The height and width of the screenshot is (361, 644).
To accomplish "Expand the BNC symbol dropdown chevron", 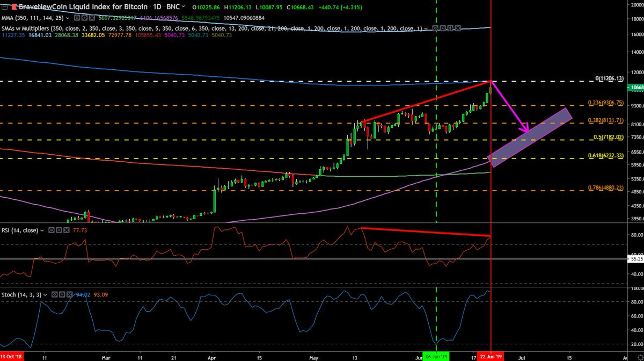I will (x=183, y=6).
